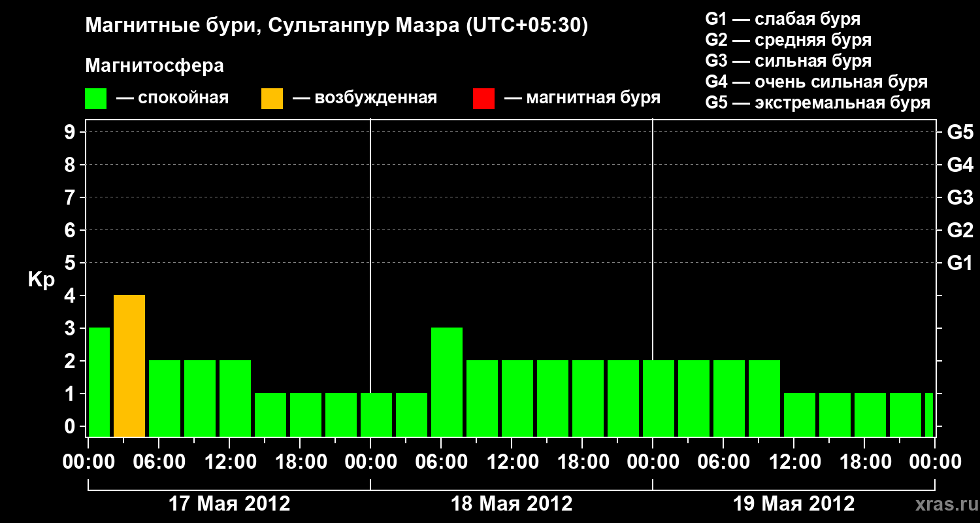Click the G3 label on the right axis
The width and height of the screenshot is (980, 523).
click(960, 197)
